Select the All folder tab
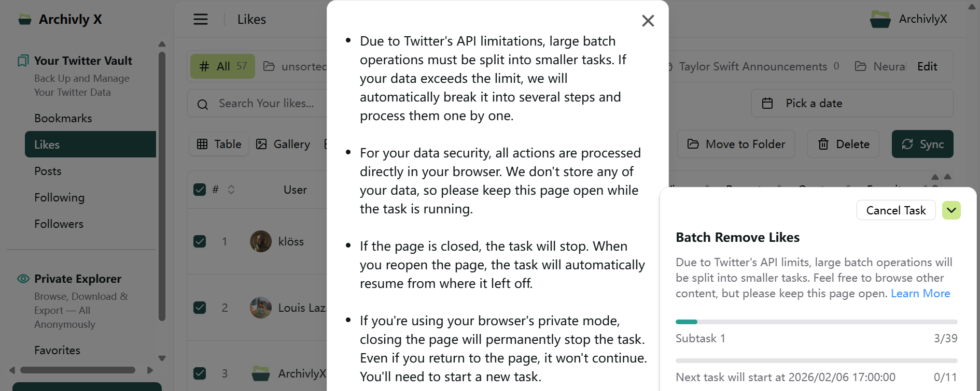This screenshot has width=980, height=391. coord(222,66)
